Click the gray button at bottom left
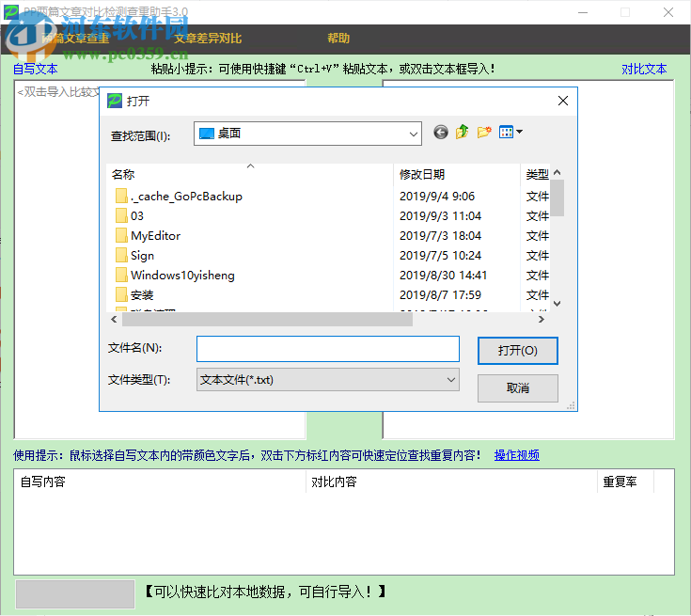This screenshot has width=691, height=616. point(75,594)
